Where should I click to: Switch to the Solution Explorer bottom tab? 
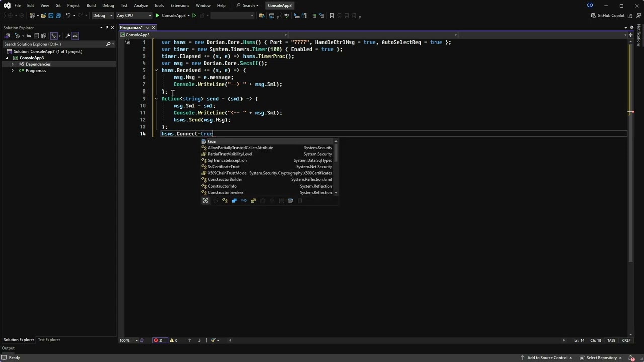(19, 340)
